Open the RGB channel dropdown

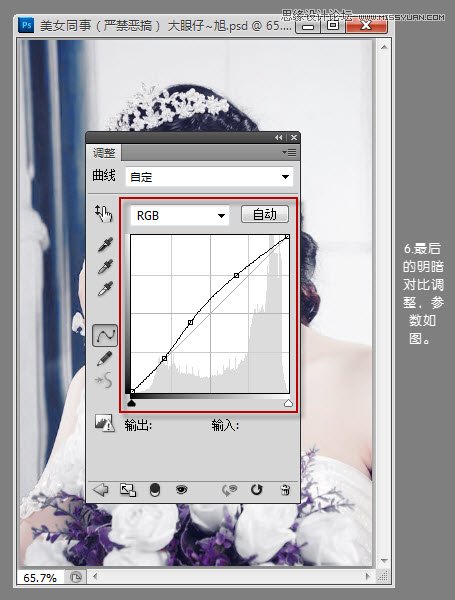(180, 215)
